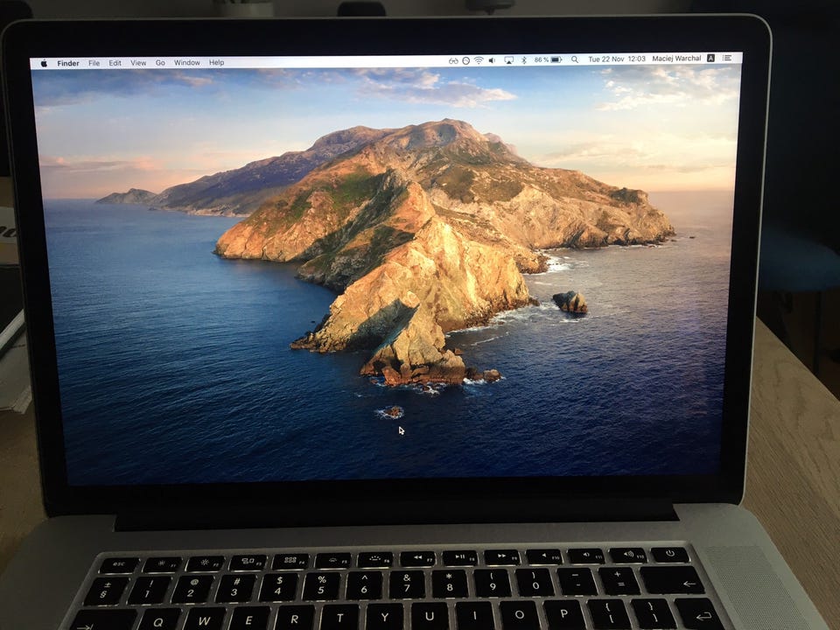Open the Time Machine clock icon
The height and width of the screenshot is (630, 840).
[x=466, y=60]
